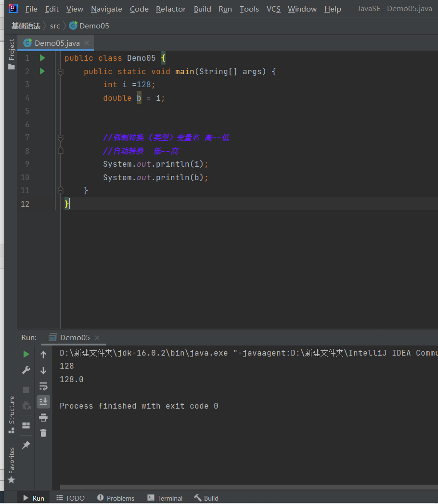Open the Refactor menu
438x504 pixels.
point(171,9)
